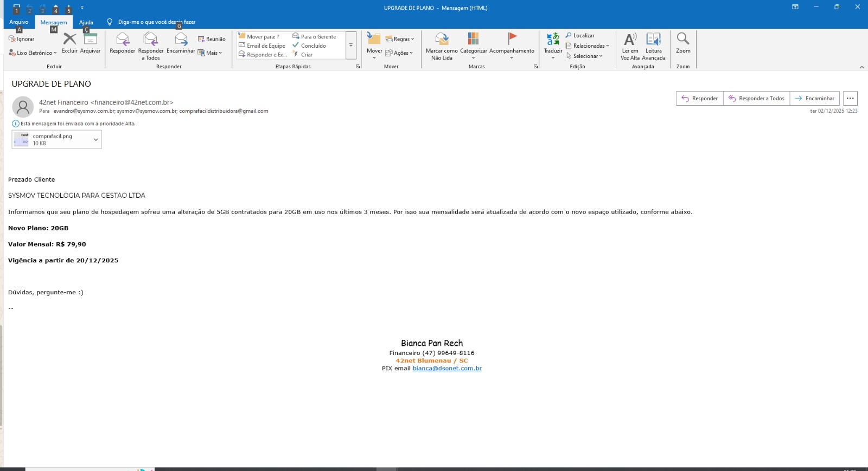868x471 pixels.
Task: Archive the message with Arquivar
Action: pyautogui.click(x=91, y=40)
